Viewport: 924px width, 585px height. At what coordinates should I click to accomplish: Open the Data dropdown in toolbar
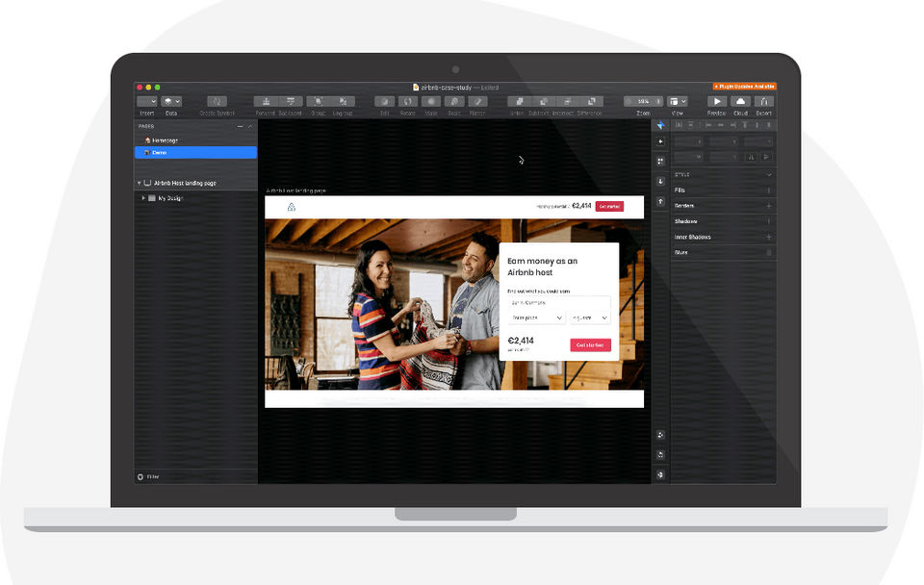(171, 101)
